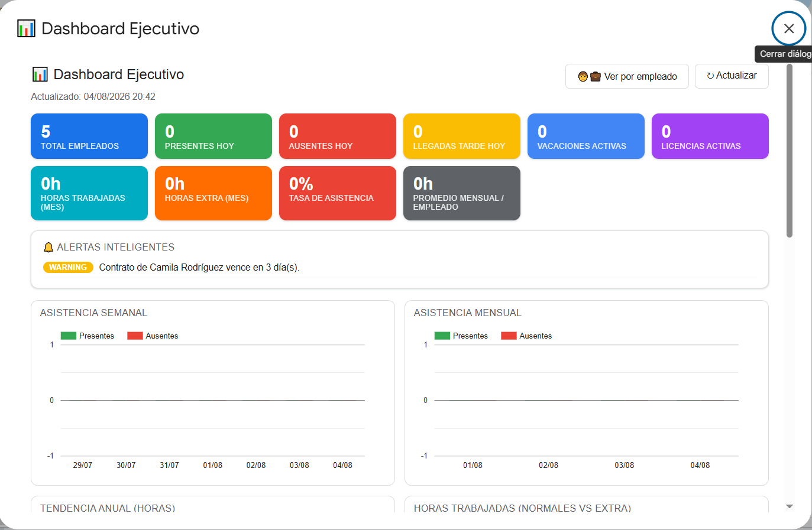Click the chart icon beside the inner heading
This screenshot has width=812, height=530.
point(40,74)
